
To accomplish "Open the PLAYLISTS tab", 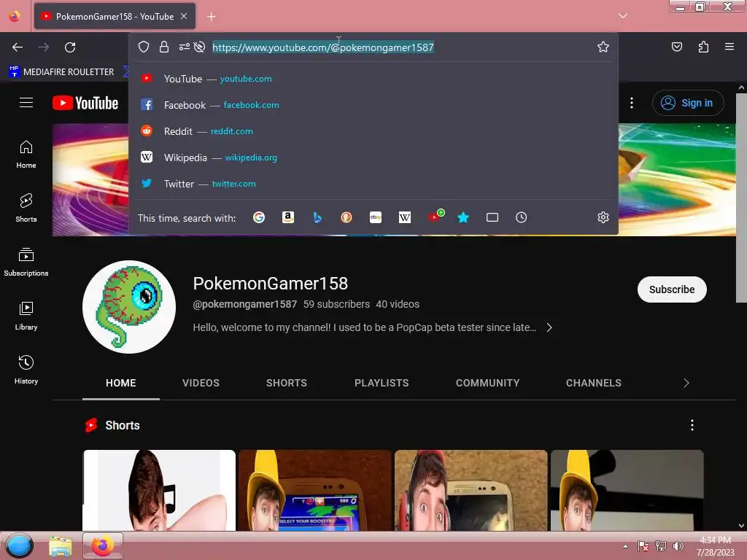I will 382,383.
